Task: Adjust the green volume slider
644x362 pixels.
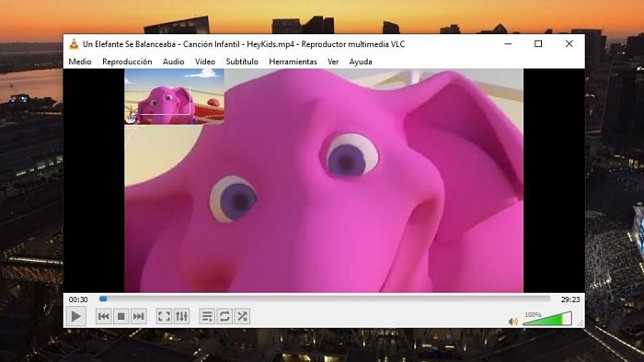Action: point(547,319)
